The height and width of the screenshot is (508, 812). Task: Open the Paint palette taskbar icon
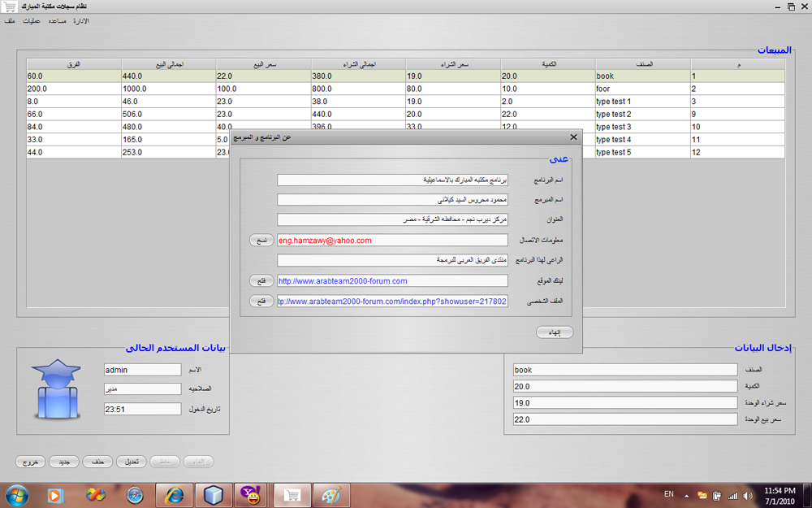point(332,496)
